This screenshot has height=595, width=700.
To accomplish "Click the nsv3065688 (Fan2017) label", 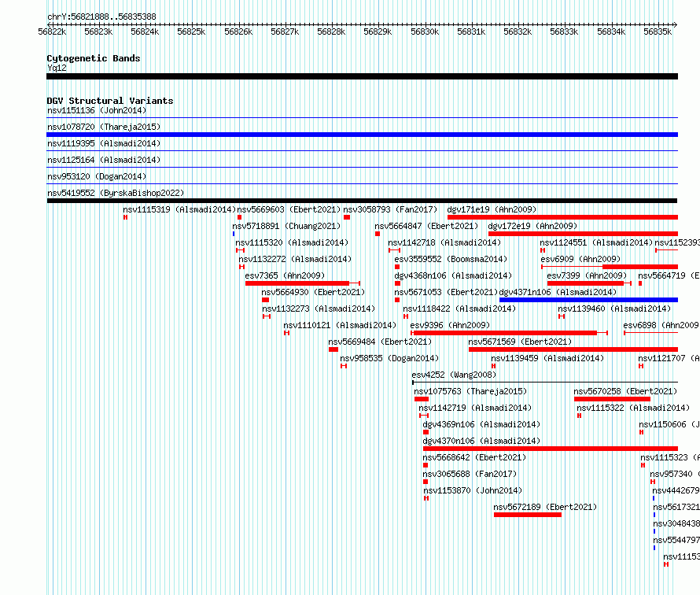I will [x=470, y=474].
